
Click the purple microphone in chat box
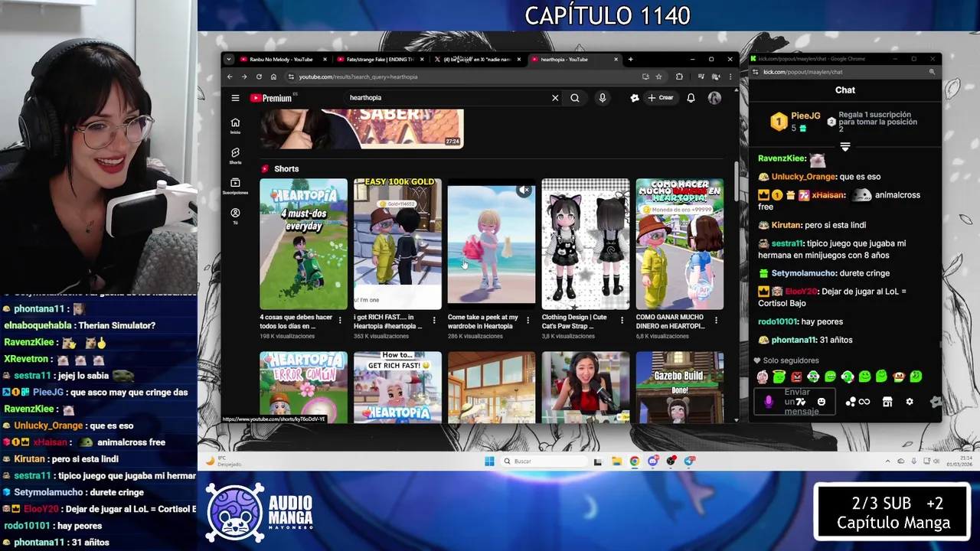769,402
